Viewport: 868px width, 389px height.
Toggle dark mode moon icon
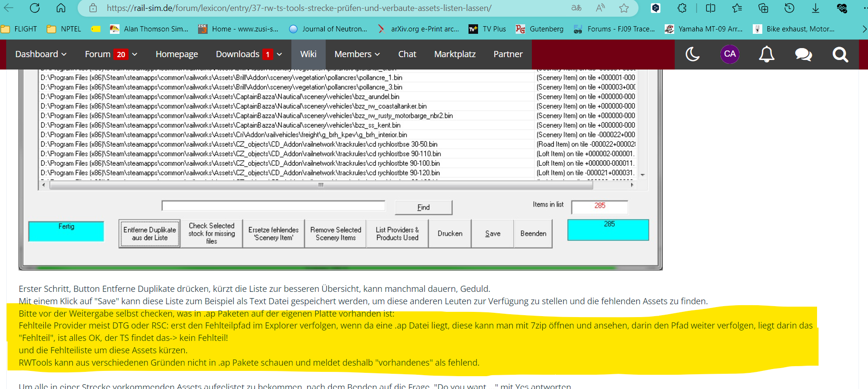click(693, 54)
